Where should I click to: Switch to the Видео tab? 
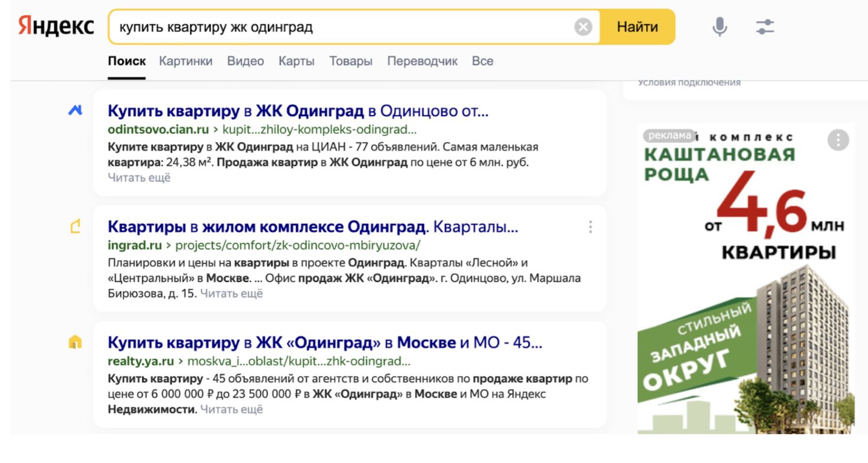[x=245, y=61]
